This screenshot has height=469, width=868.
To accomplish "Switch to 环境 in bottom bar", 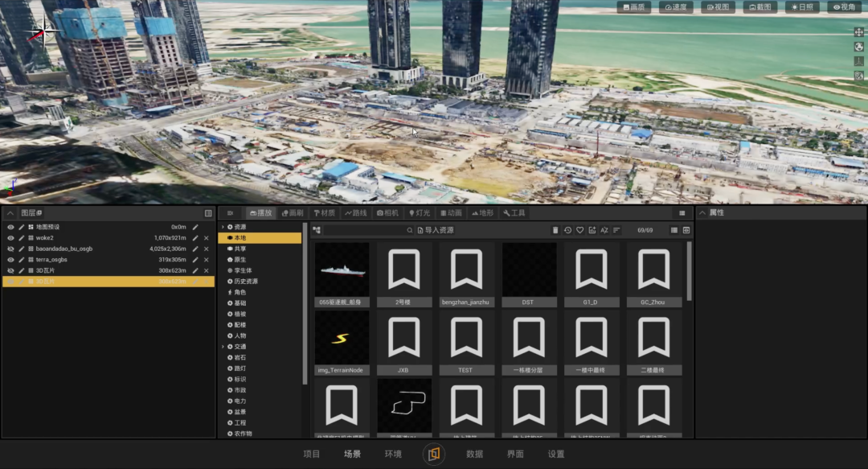I will coord(393,454).
